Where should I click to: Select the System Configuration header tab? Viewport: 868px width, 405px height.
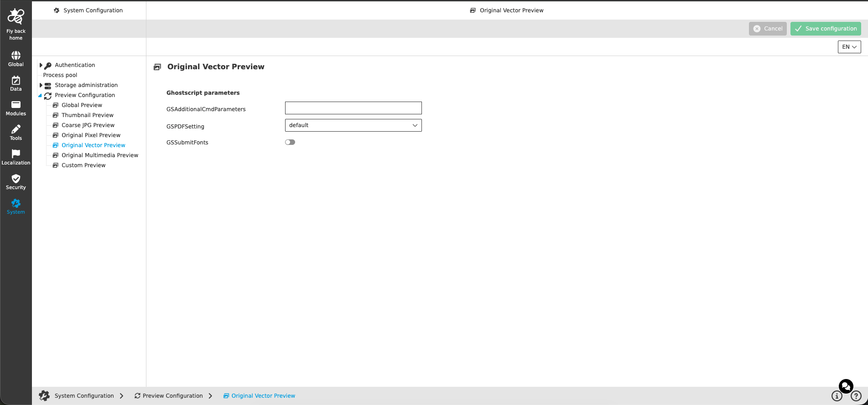(89, 10)
